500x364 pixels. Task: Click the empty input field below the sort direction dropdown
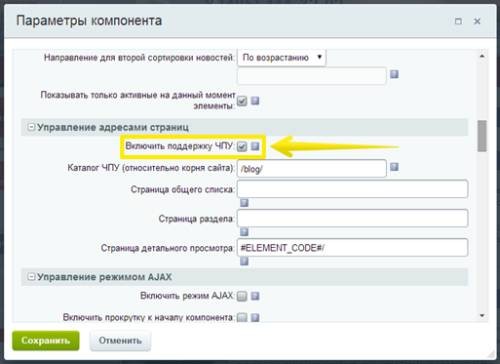click(312, 76)
